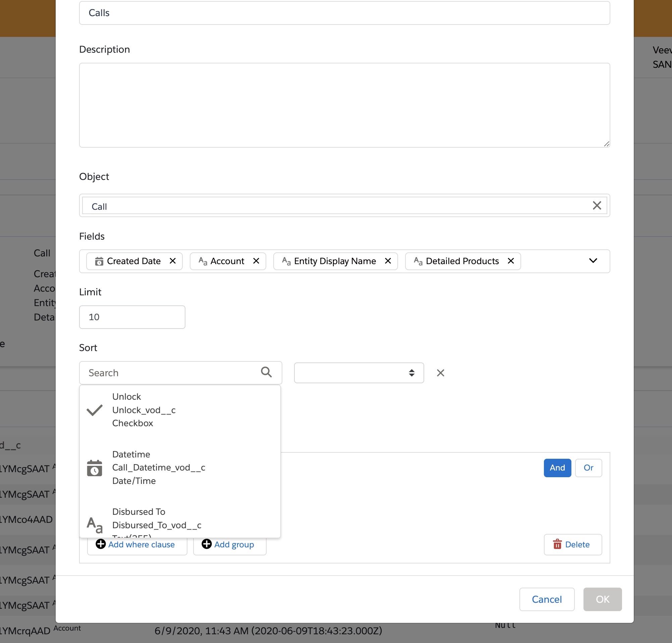
Task: Remove Entity Display Name field chip
Action: pos(388,261)
